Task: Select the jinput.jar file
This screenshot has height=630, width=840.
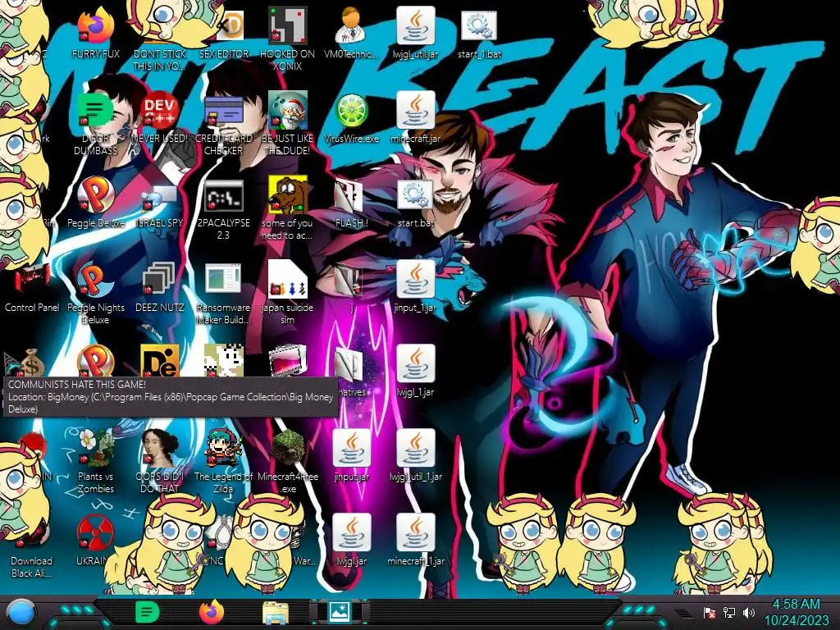Action: [x=351, y=448]
